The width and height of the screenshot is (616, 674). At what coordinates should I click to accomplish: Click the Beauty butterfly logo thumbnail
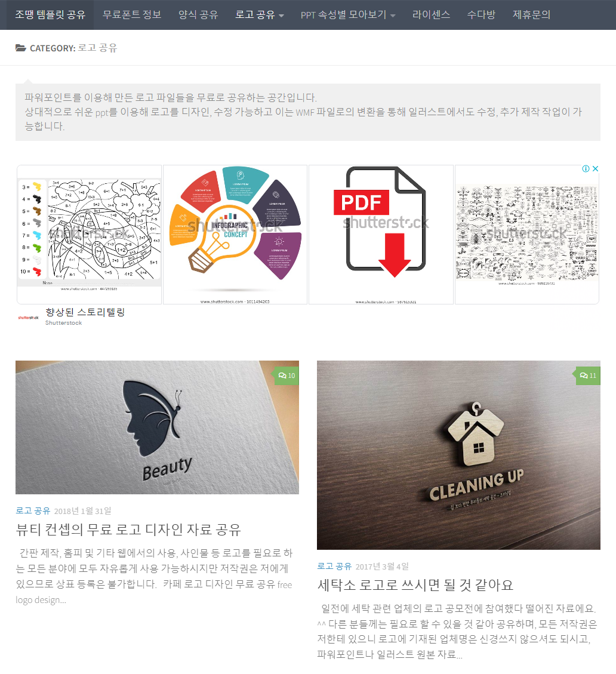(x=158, y=427)
